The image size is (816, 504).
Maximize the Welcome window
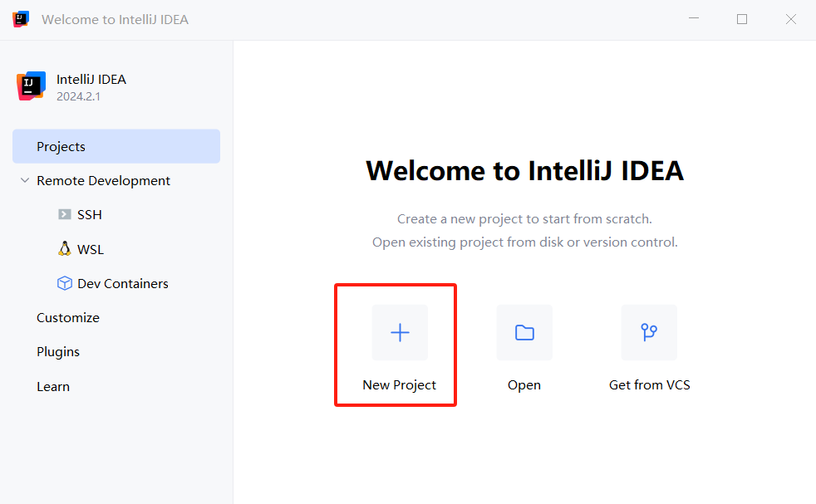click(742, 19)
